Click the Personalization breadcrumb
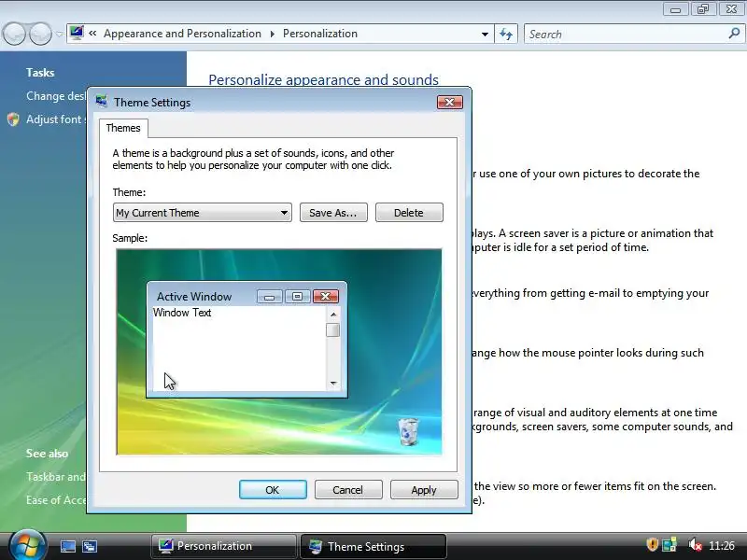747x560 pixels. click(x=320, y=34)
